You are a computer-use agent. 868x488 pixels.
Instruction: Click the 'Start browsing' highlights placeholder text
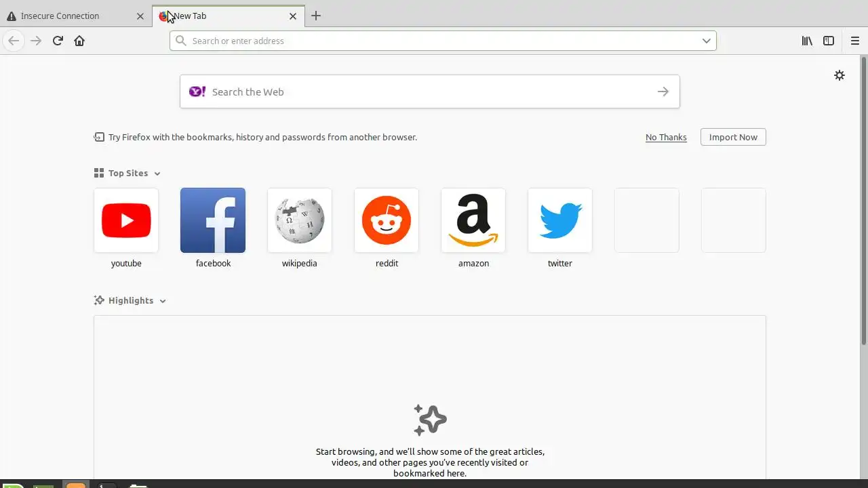(x=430, y=462)
